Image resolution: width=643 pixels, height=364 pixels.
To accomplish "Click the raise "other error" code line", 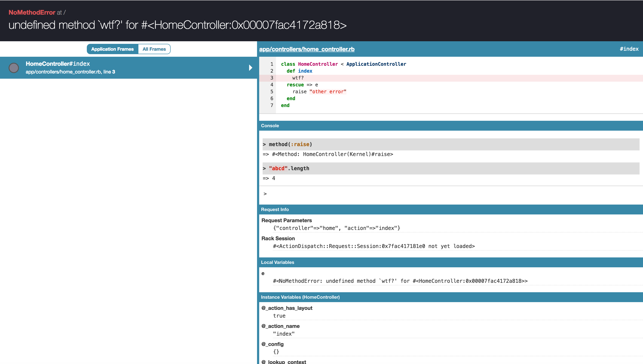I will (x=320, y=92).
